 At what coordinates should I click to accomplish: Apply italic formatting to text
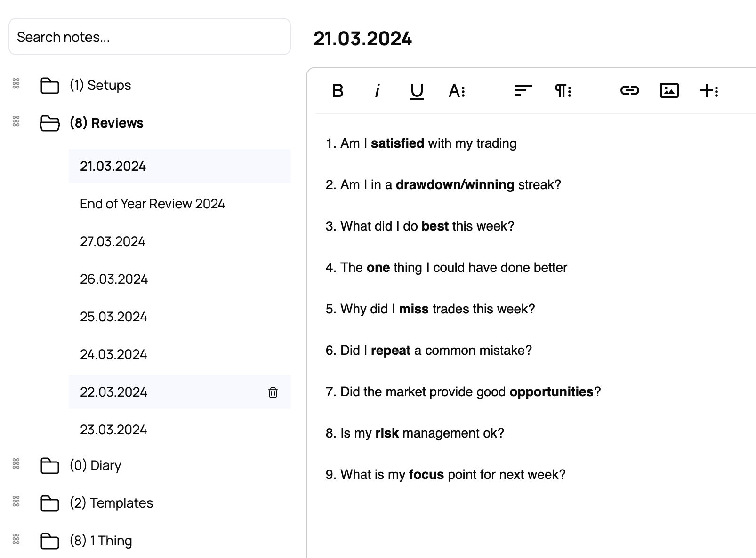377,90
